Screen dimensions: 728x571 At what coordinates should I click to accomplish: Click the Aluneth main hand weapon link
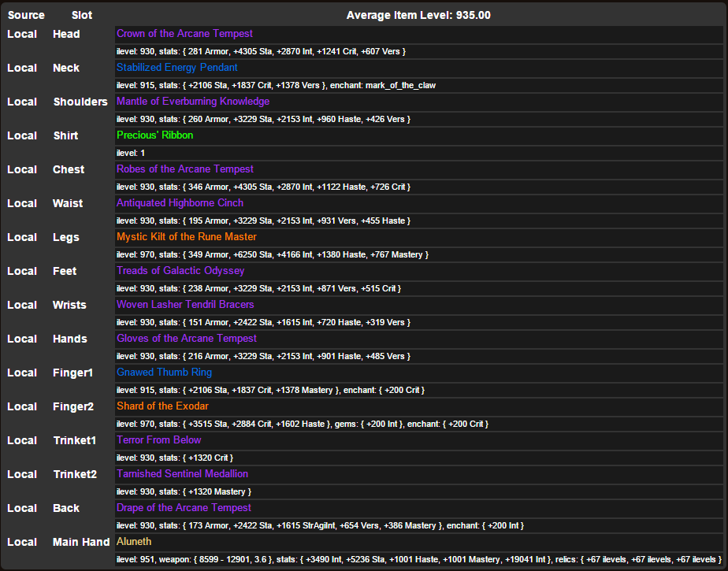(x=134, y=542)
